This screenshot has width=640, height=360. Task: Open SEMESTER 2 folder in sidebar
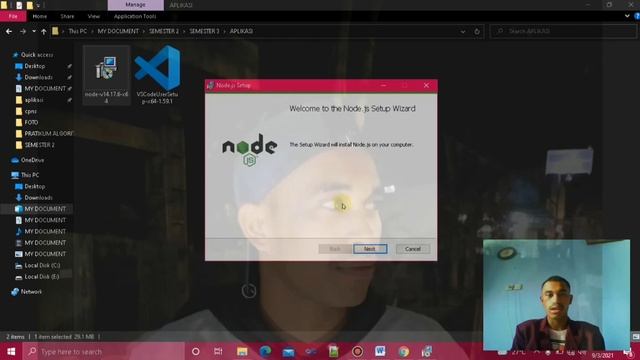coord(39,145)
